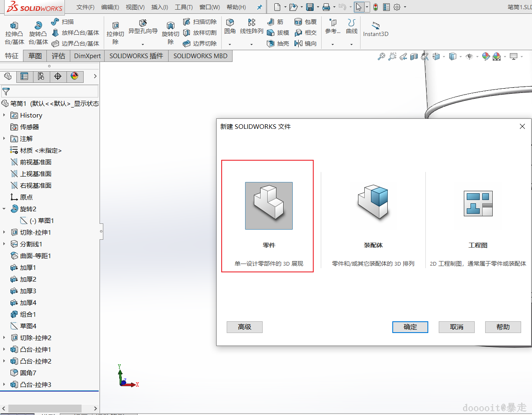The width and height of the screenshot is (532, 415).
Task: Choose the Lofted Cut (放样切割) tool
Action: [x=200, y=33]
